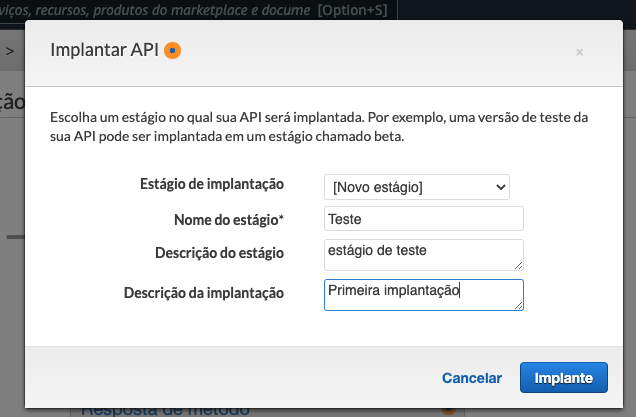The width and height of the screenshot is (636, 417).
Task: Click the resize grip of Descrição da implantação
Action: pos(518,306)
